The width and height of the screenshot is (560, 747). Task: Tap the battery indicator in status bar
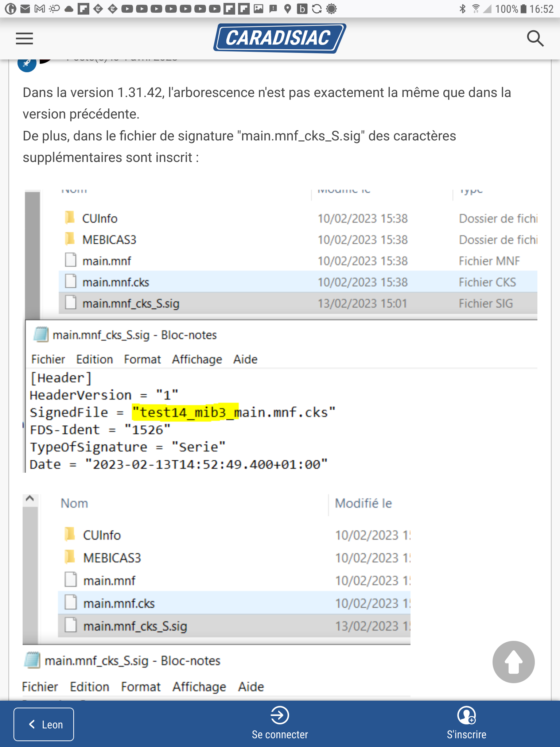[524, 9]
